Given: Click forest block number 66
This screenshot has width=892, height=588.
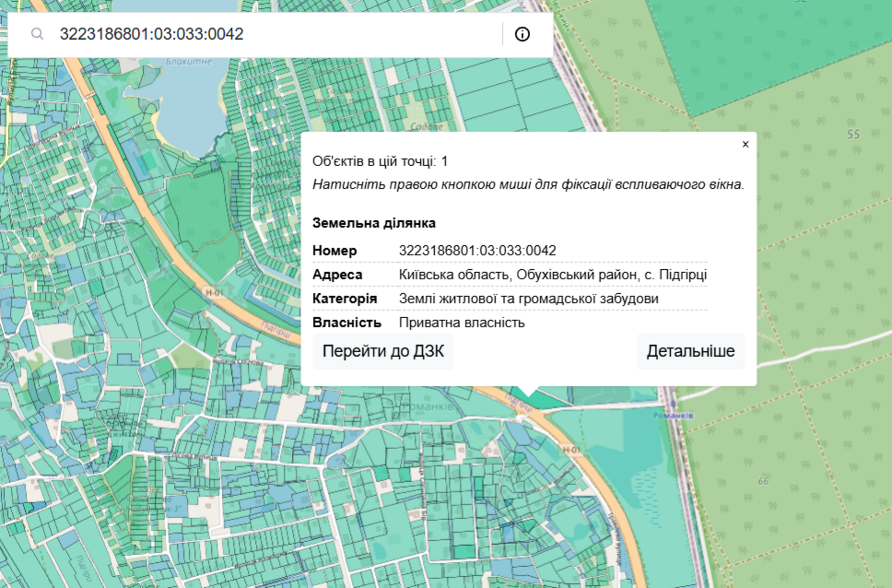Looking at the screenshot, I should [763, 481].
